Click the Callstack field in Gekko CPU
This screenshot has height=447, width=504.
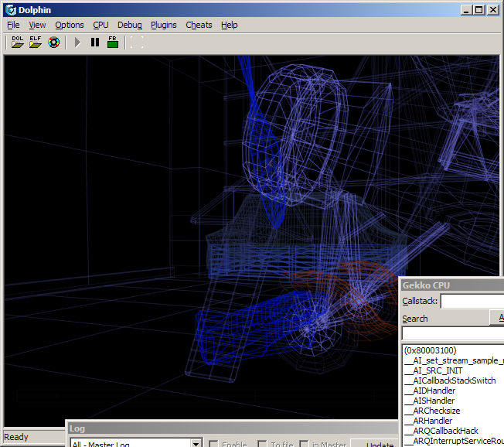pyautogui.click(x=472, y=302)
